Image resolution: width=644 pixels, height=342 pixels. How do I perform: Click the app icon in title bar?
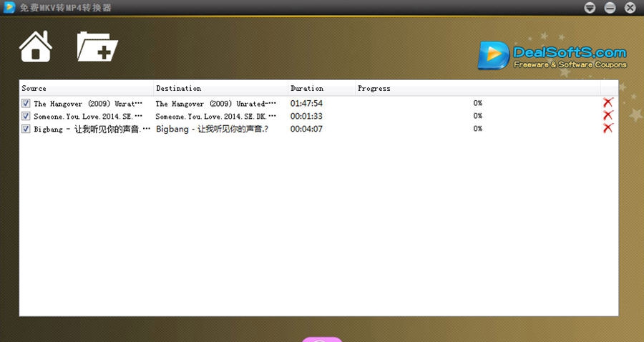(9, 7)
